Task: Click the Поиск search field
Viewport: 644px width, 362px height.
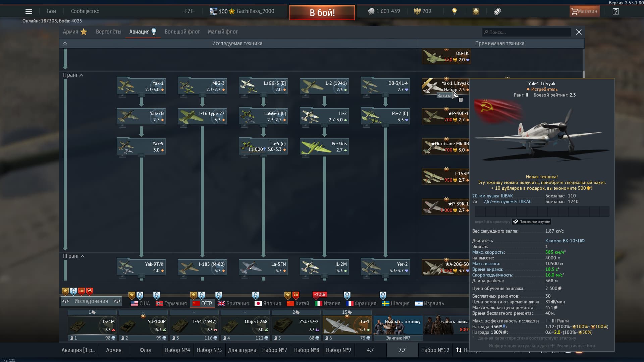Action: click(527, 32)
